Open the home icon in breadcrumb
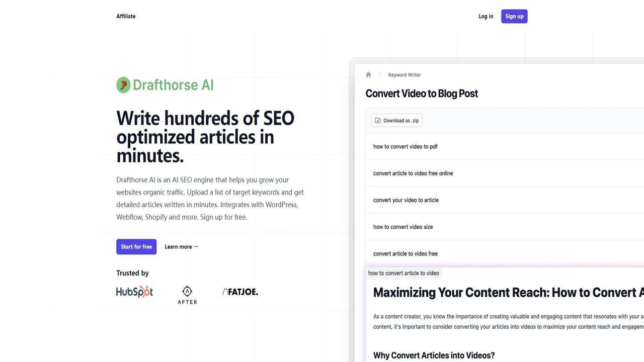This screenshot has height=362, width=644. point(368,75)
